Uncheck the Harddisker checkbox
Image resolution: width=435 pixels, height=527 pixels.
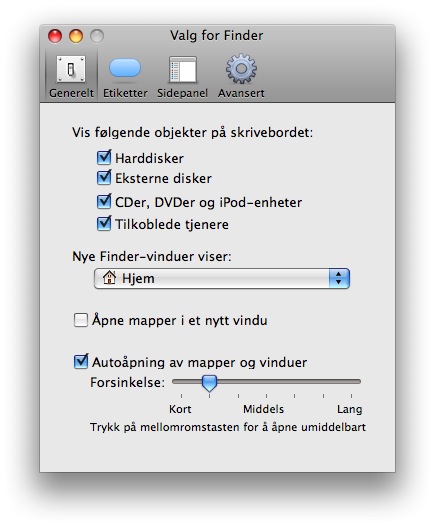point(104,157)
